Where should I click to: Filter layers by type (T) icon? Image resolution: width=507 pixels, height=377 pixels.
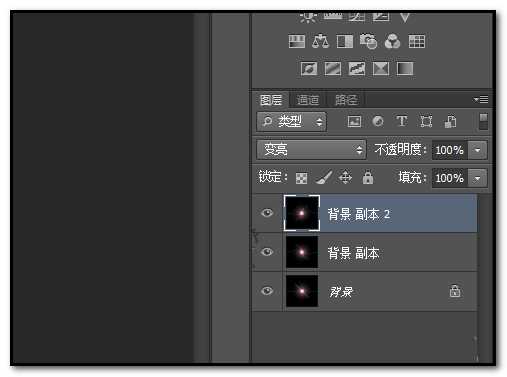point(402,121)
